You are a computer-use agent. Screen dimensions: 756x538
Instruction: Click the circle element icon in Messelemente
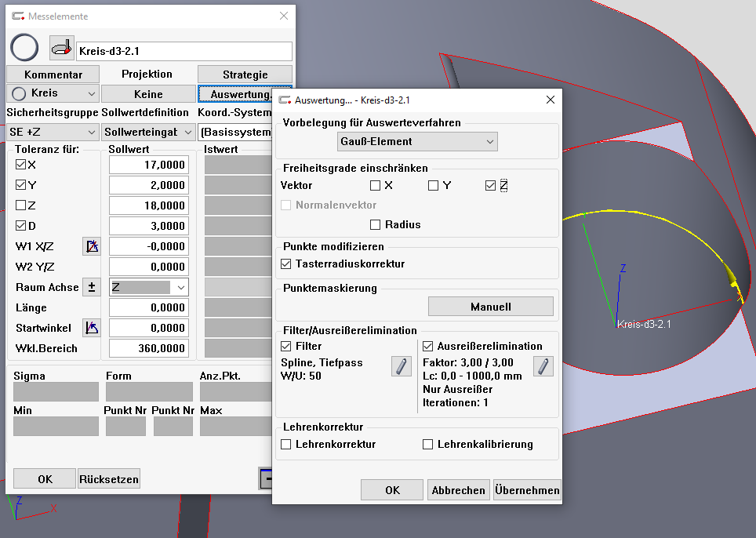[x=24, y=49]
